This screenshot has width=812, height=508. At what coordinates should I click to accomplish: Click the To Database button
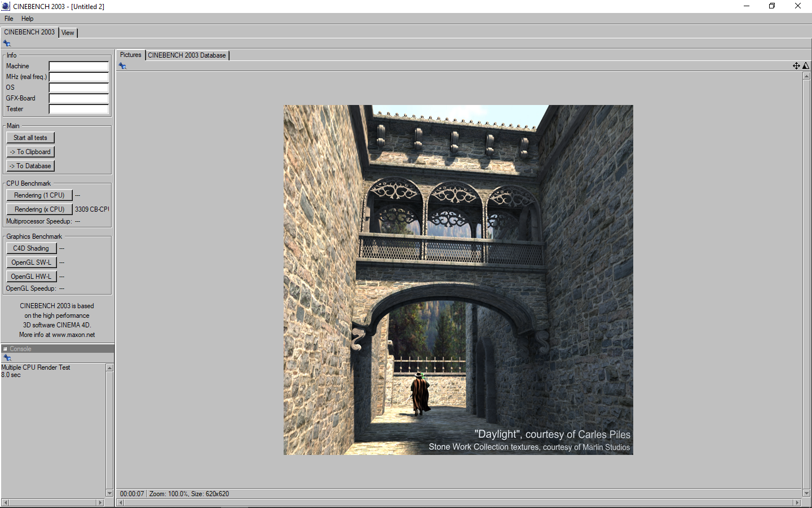[x=30, y=166]
